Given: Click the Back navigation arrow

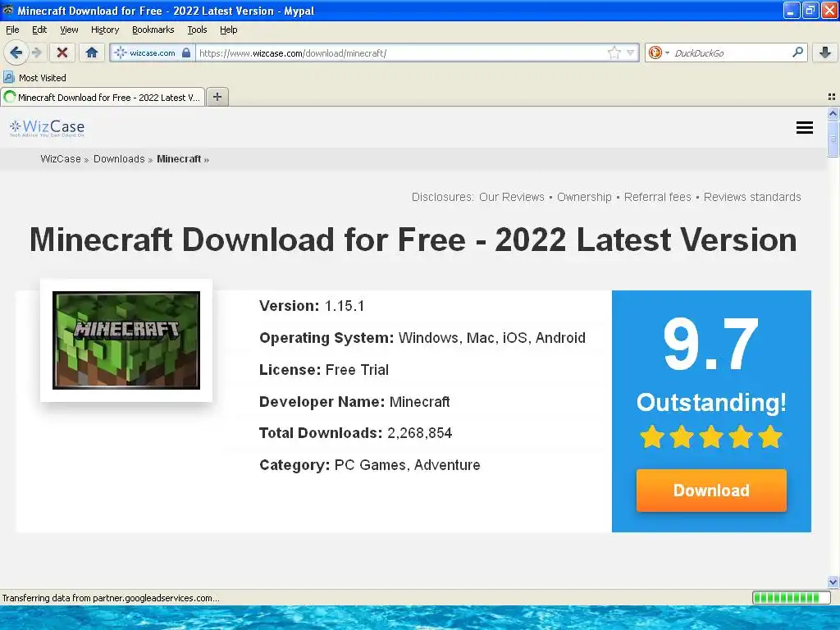Looking at the screenshot, I should click(x=16, y=52).
